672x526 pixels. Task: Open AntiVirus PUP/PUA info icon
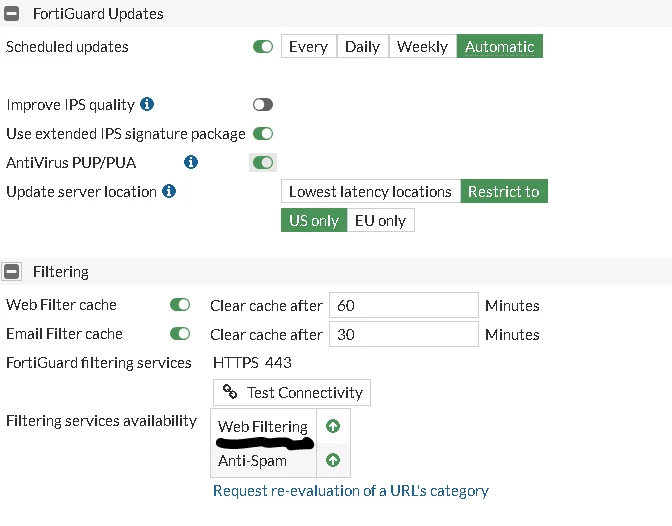[x=191, y=162]
